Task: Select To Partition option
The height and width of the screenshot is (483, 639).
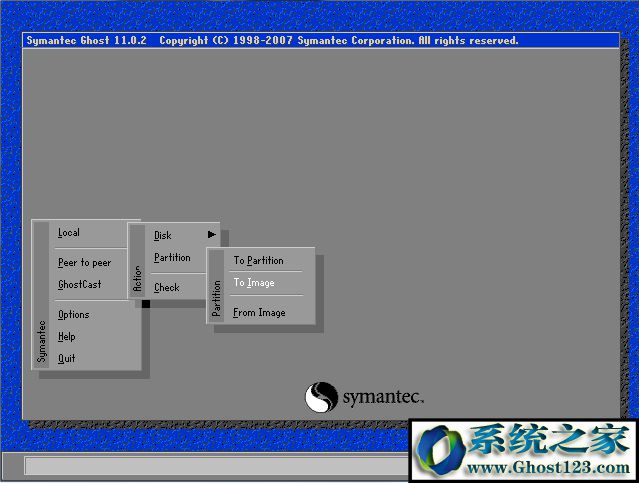Action: click(x=258, y=260)
